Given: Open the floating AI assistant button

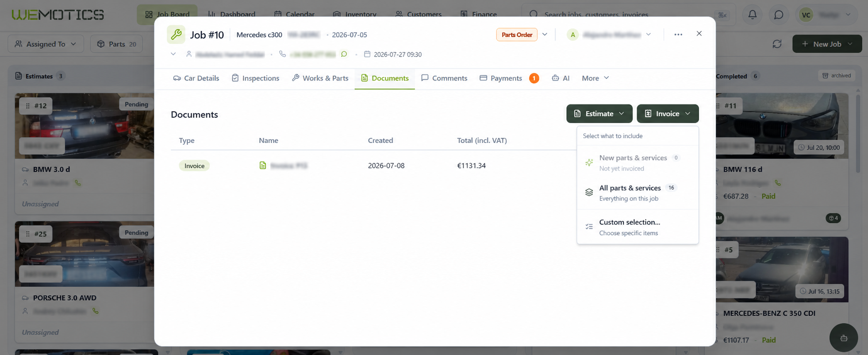Looking at the screenshot, I should [x=844, y=338].
